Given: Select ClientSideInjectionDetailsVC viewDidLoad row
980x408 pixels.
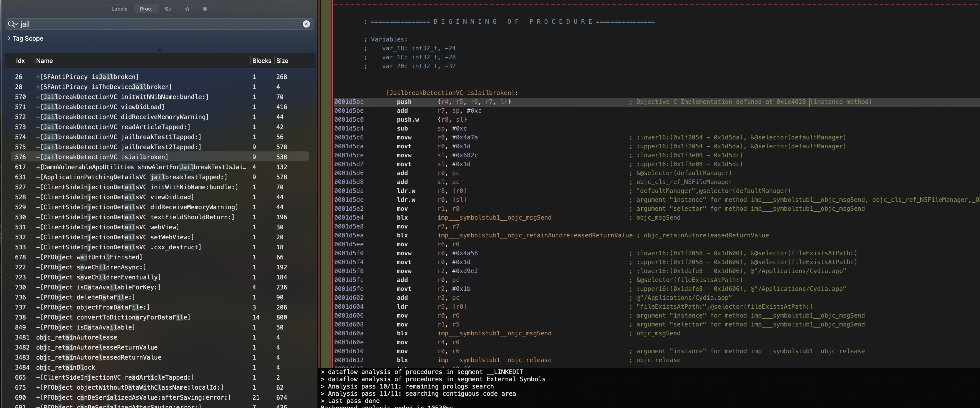Looking at the screenshot, I should pyautogui.click(x=160, y=197).
